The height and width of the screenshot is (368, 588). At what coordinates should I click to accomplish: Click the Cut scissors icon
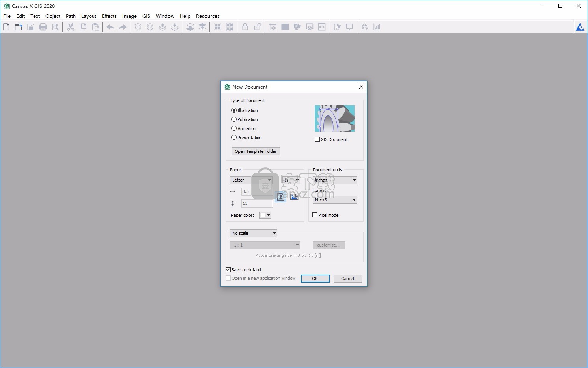[71, 27]
